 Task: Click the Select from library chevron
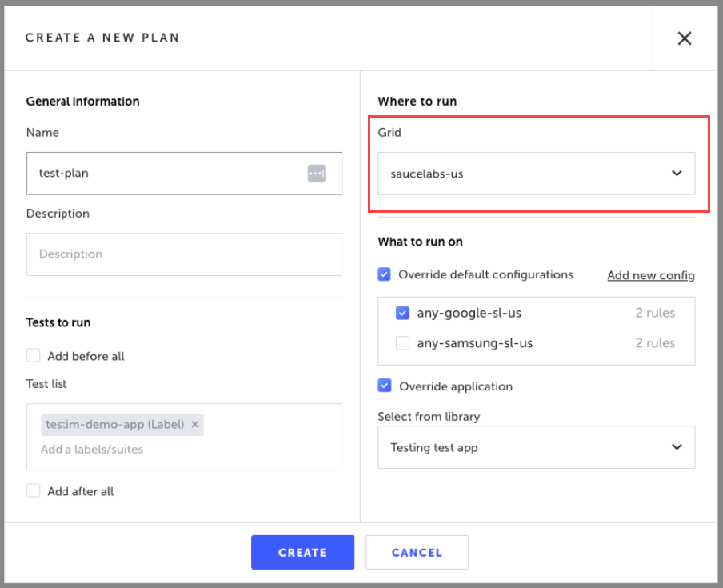(677, 446)
